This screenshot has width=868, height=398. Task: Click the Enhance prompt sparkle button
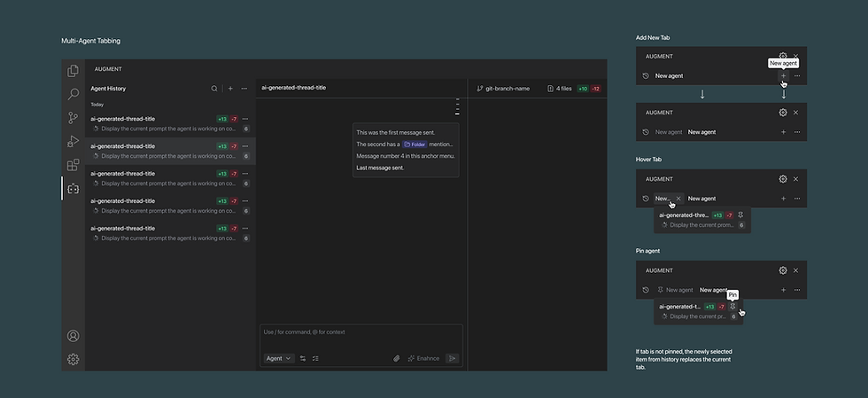pos(423,359)
